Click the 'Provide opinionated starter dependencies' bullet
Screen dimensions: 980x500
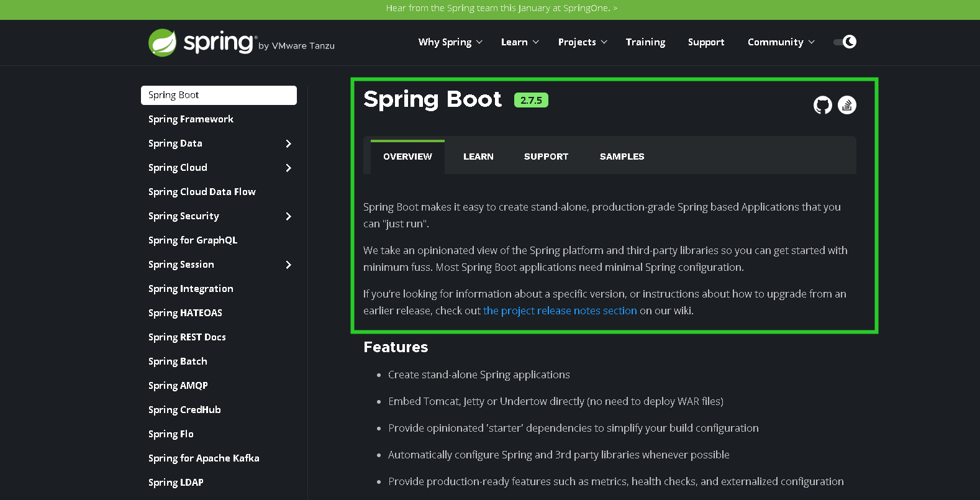pos(573,428)
